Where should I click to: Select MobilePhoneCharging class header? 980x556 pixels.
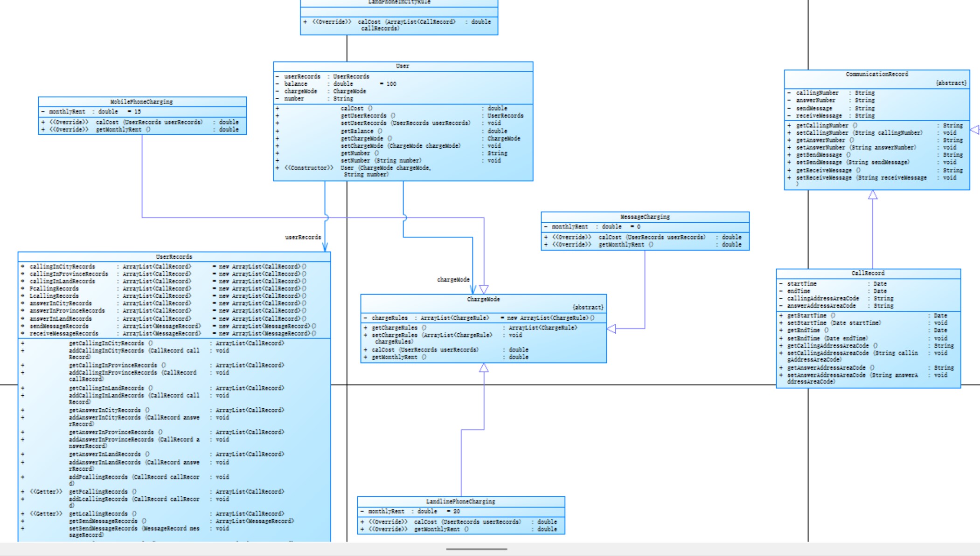pos(142,102)
